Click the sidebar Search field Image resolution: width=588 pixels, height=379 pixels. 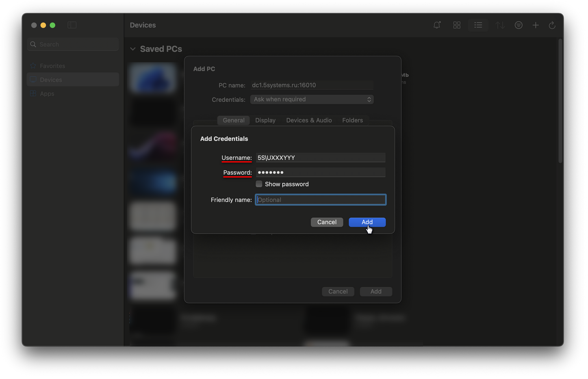tap(73, 44)
